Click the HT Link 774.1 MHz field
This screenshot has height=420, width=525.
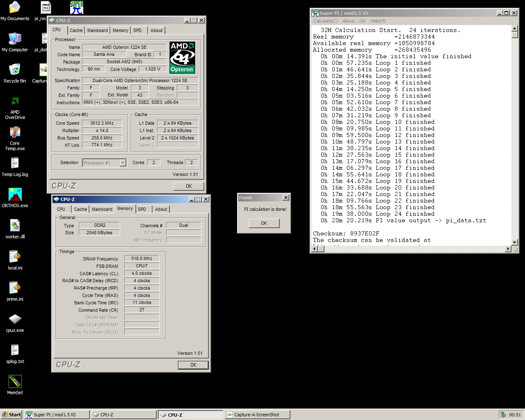102,145
